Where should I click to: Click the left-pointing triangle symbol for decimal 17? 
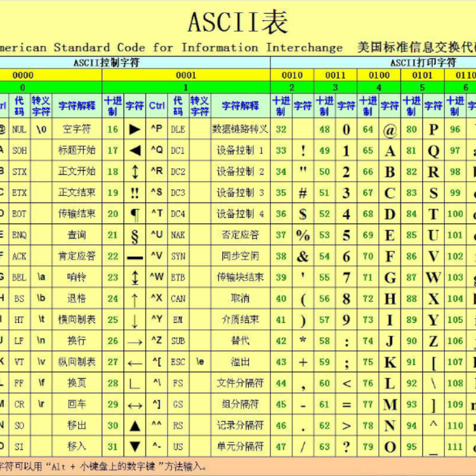(135, 150)
